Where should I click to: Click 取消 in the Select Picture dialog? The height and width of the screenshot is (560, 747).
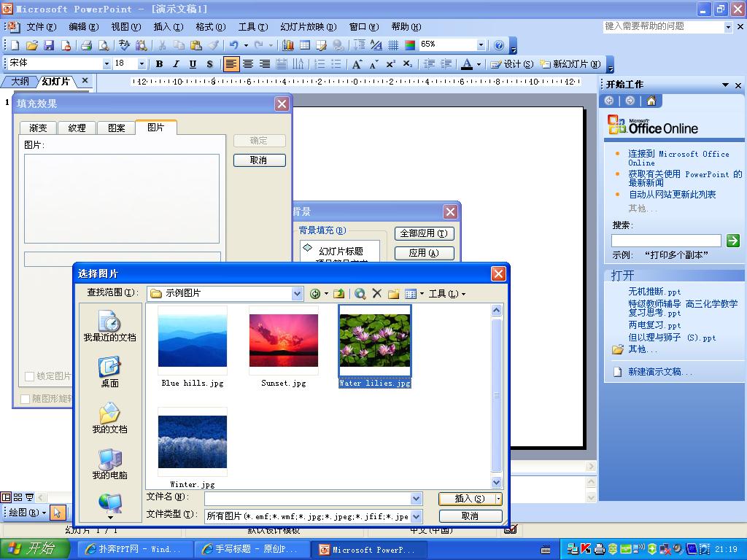tap(471, 516)
